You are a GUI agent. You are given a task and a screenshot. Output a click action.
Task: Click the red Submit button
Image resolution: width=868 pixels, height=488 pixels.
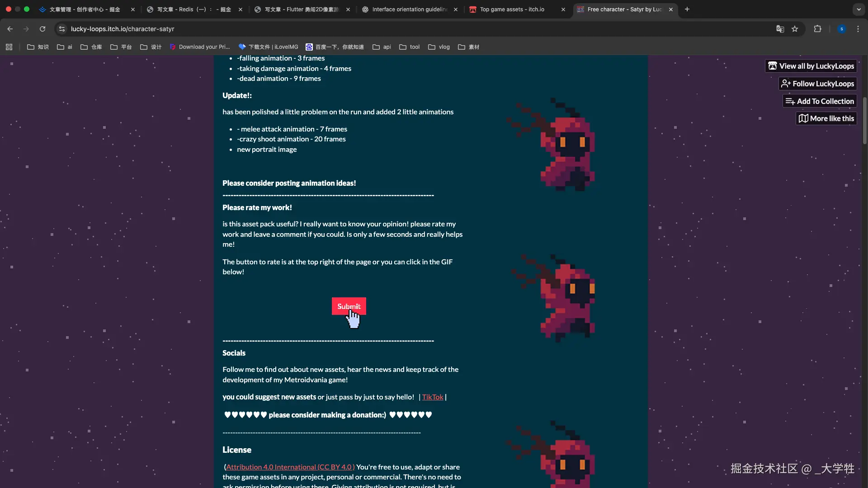tap(349, 306)
